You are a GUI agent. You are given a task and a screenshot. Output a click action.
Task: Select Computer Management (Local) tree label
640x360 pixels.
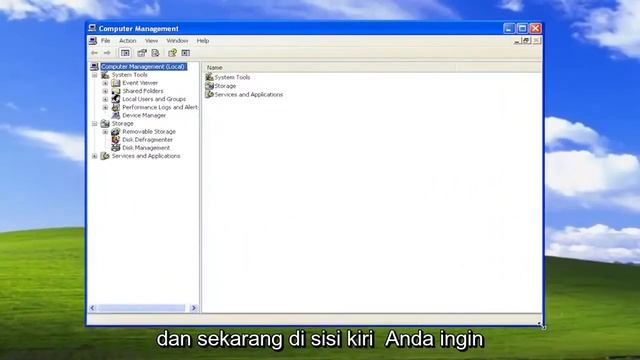(x=144, y=67)
